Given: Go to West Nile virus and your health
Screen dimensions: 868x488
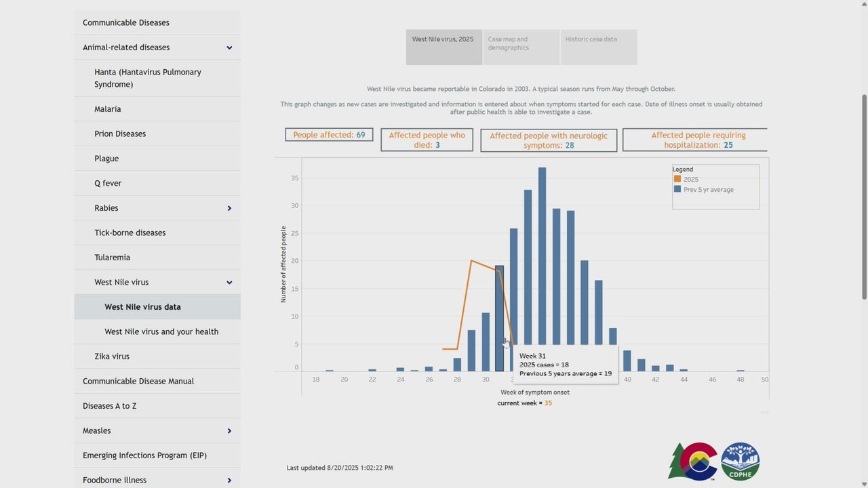Looking at the screenshot, I should (161, 331).
